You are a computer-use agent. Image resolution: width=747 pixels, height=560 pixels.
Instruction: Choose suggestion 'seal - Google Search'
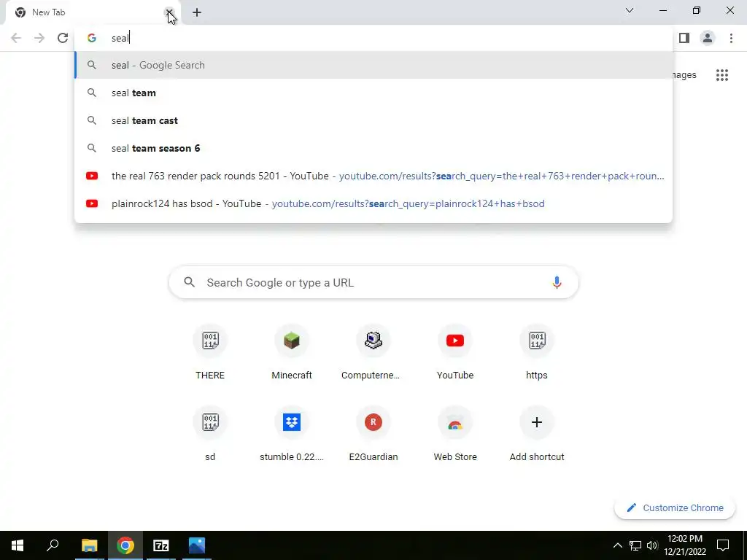pyautogui.click(x=373, y=65)
